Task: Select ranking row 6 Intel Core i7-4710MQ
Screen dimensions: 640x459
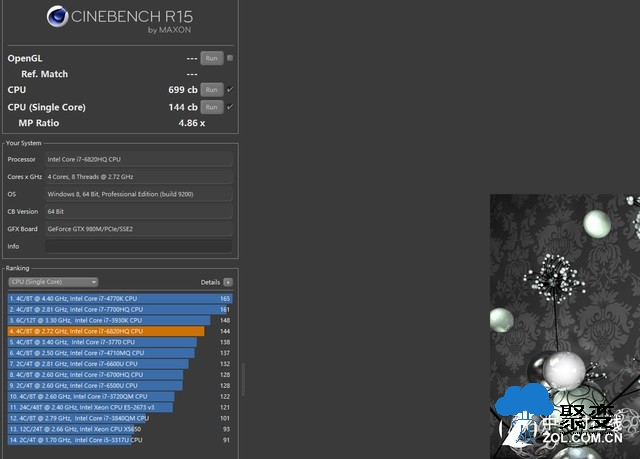Action: (x=120, y=353)
